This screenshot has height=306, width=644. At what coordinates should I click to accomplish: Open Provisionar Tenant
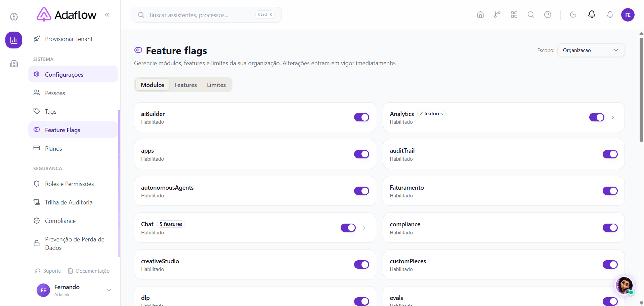click(x=73, y=39)
